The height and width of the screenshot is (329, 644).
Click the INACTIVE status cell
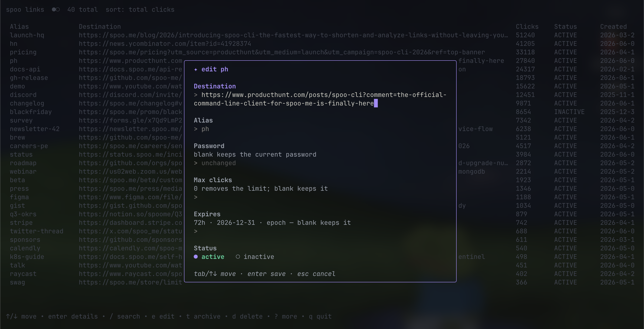click(569, 112)
